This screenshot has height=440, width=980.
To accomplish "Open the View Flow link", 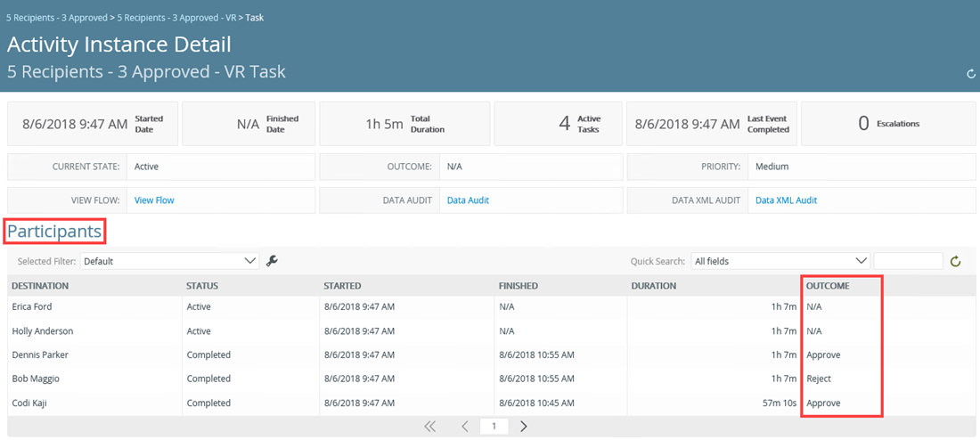I will point(154,200).
